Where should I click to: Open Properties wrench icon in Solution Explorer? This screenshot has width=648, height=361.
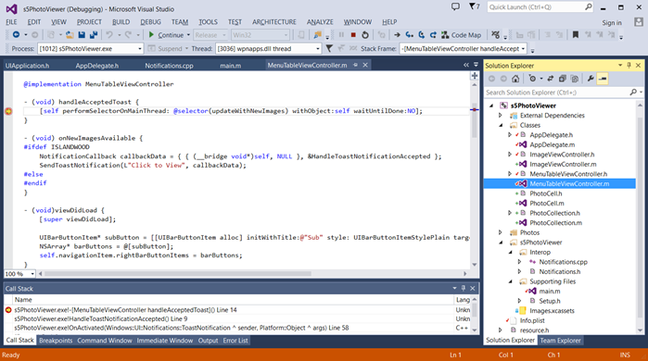[591, 78]
